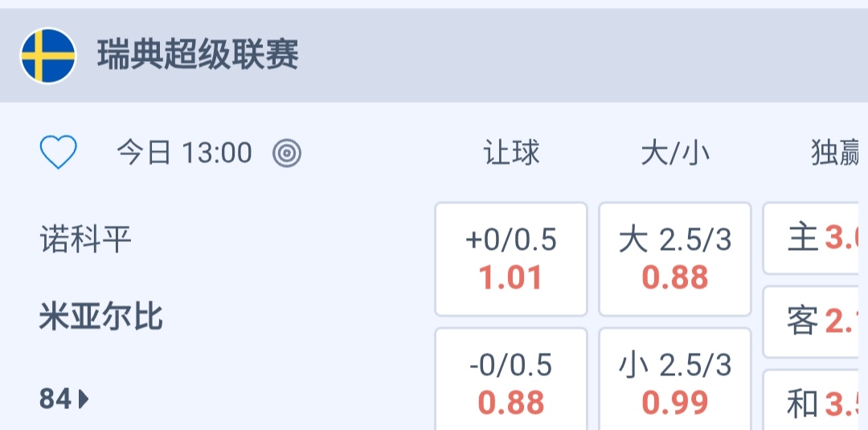Tap the 今日 13:00 match time

(184, 153)
